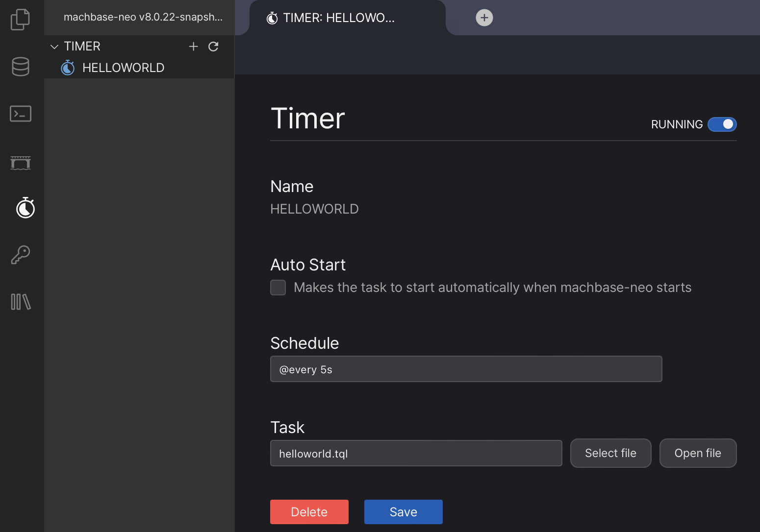This screenshot has height=532, width=760.
Task: Open the file explorer sidebar icon
Action: (x=20, y=20)
